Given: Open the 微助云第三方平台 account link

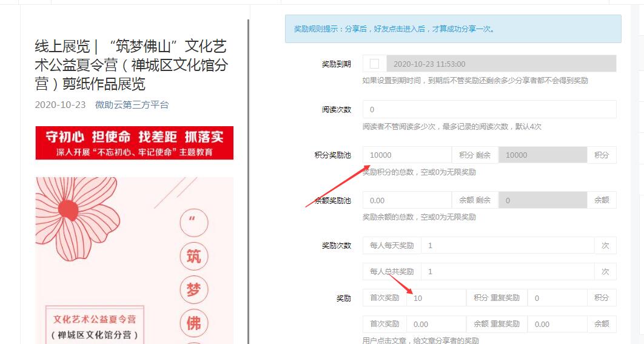Looking at the screenshot, I should (132, 104).
